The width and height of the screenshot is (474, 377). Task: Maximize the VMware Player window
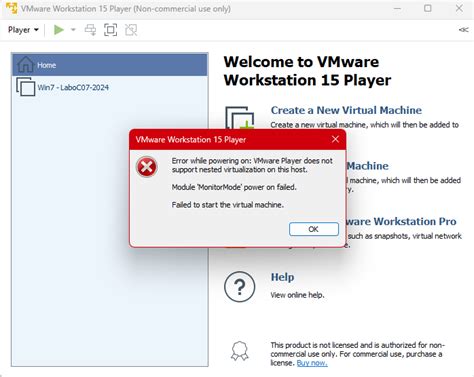coord(428,8)
